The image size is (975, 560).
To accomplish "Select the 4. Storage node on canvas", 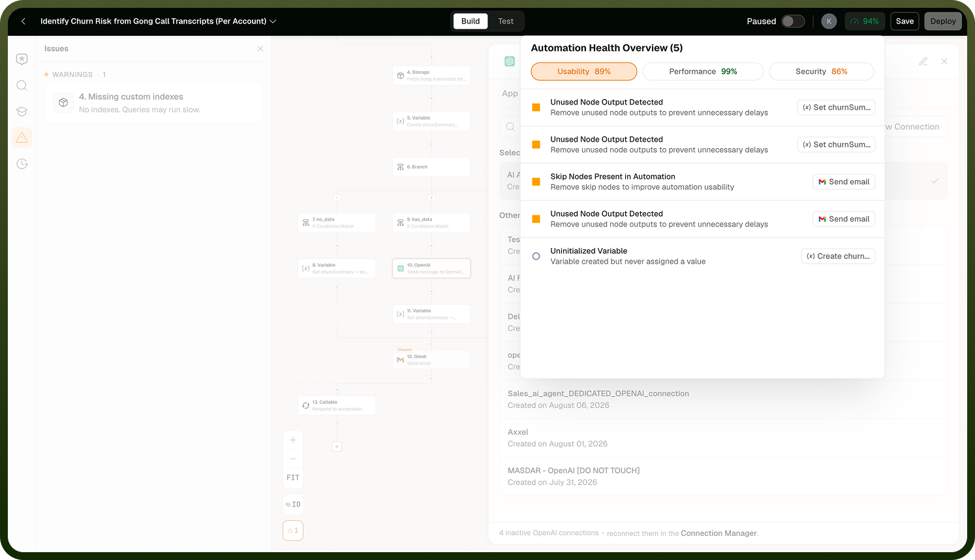I will click(431, 76).
